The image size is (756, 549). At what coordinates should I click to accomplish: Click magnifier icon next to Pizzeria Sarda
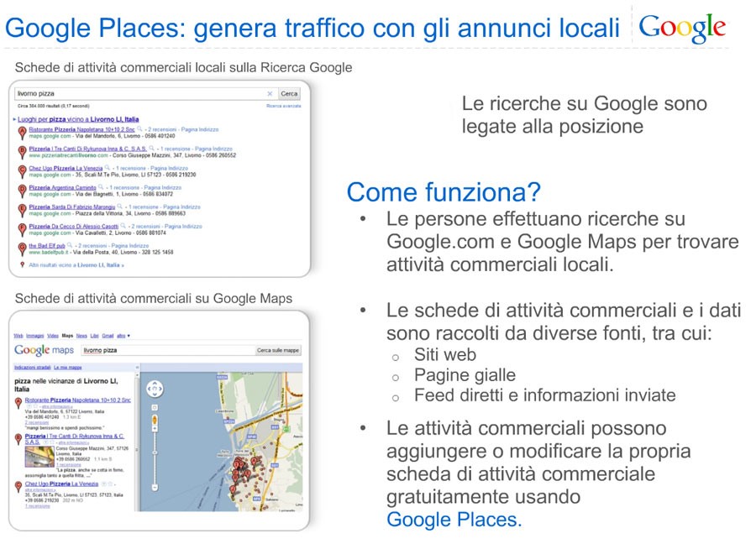[x=120, y=207]
